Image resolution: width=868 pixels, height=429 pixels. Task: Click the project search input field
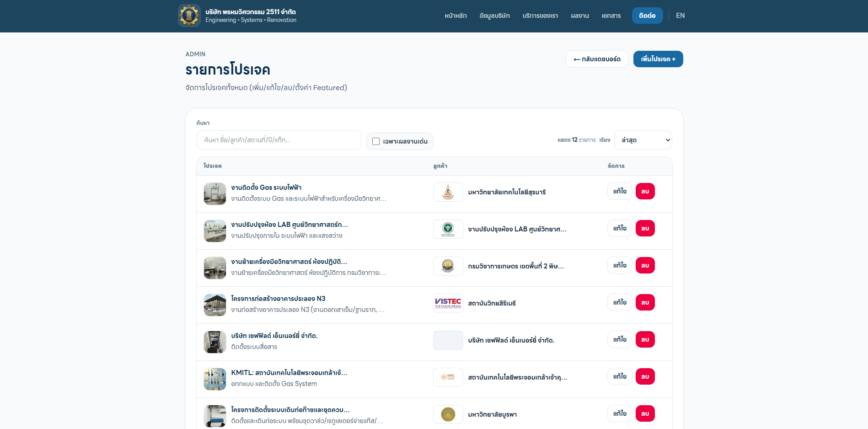(x=279, y=140)
